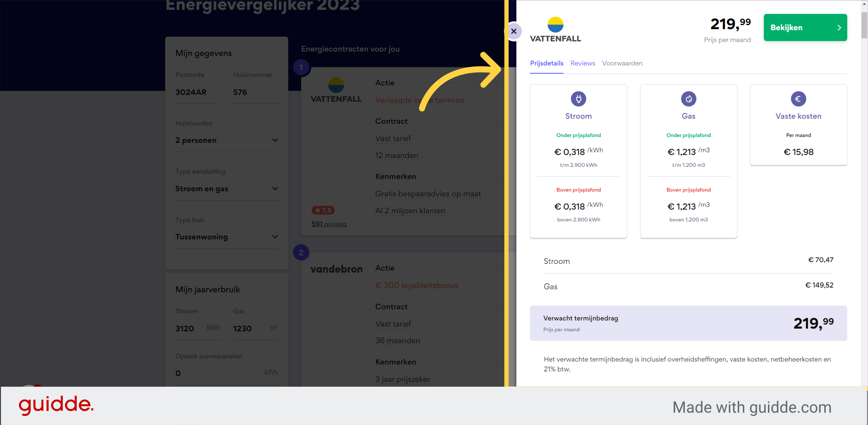Click 'Mijn gegevens' panel heading

click(x=203, y=53)
